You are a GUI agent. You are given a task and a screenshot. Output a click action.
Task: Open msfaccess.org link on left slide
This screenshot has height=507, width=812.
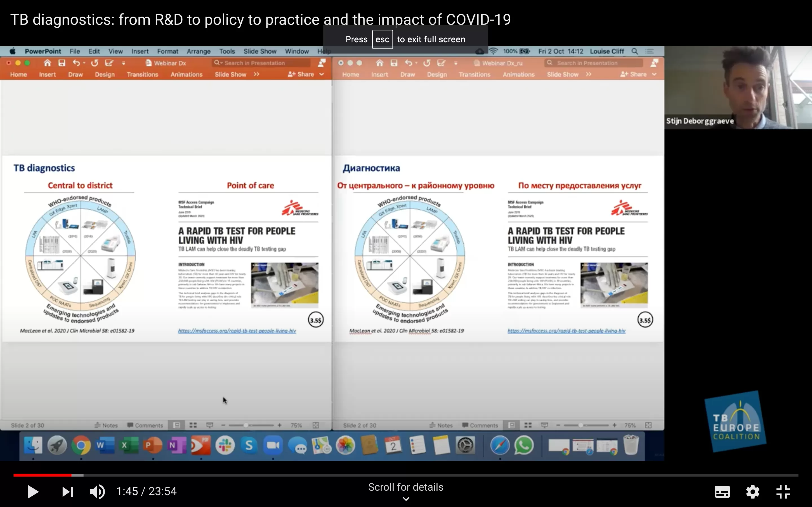[x=237, y=331]
